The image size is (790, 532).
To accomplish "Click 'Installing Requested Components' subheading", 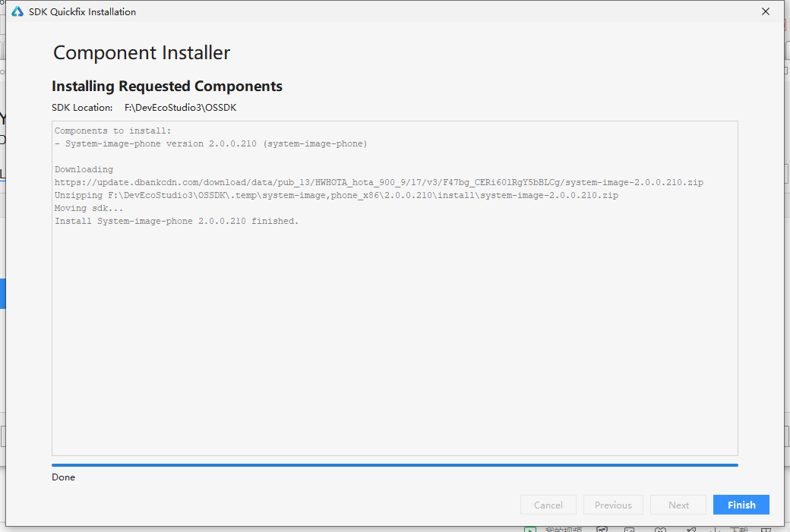I will point(167,86).
